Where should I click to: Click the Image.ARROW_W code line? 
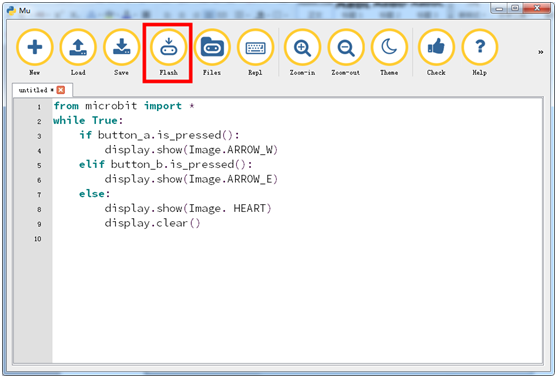click(x=191, y=150)
